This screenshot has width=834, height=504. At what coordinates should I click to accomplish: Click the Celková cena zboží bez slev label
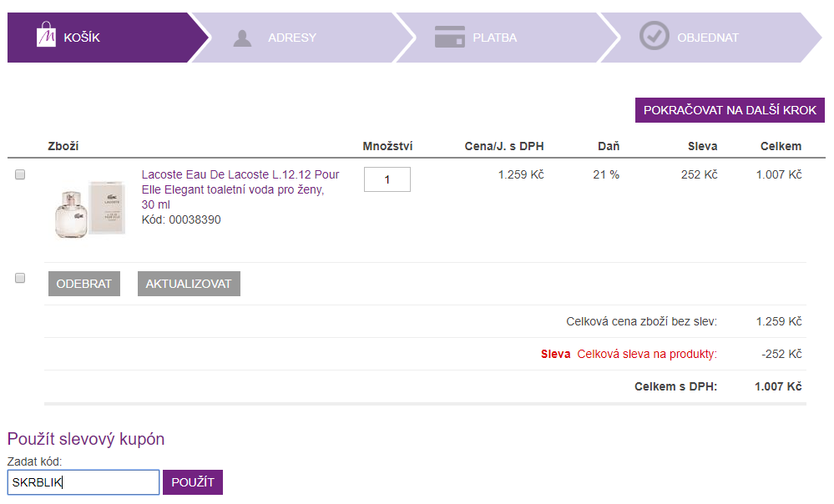coord(641,321)
